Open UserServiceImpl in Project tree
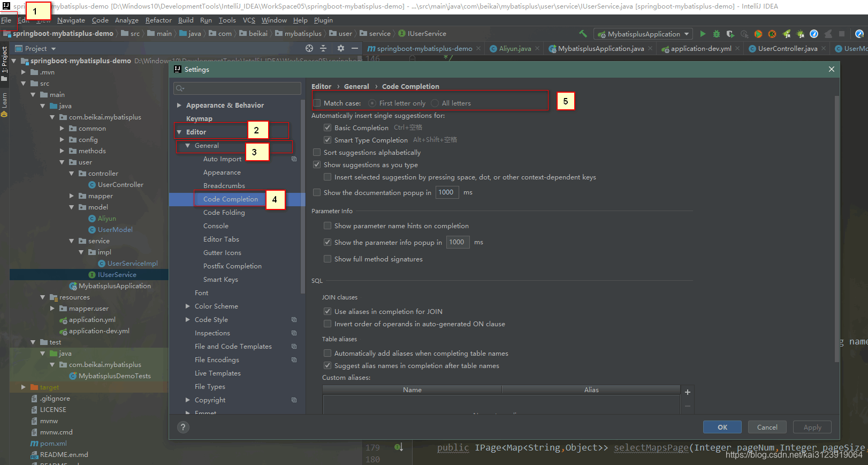The height and width of the screenshot is (465, 868). tap(132, 264)
